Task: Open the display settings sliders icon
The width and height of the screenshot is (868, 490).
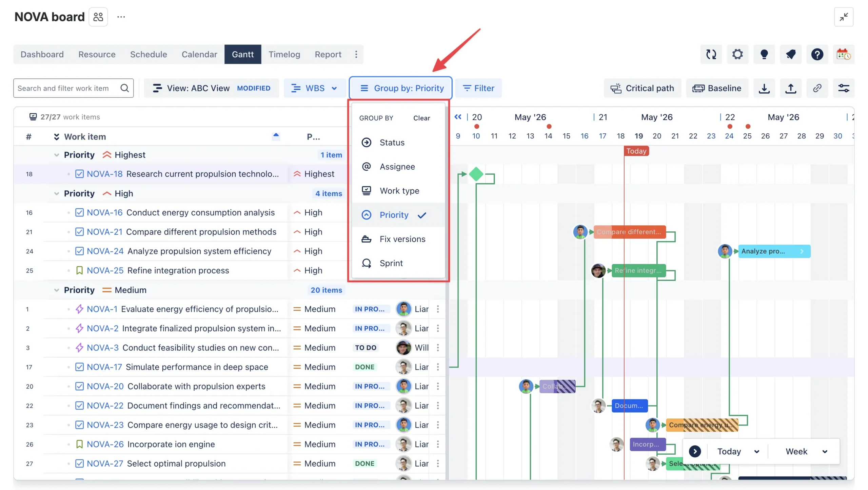Action: [843, 88]
